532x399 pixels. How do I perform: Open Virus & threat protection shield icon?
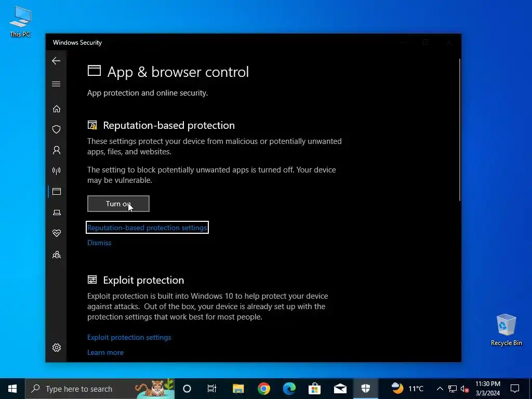pyautogui.click(x=56, y=129)
